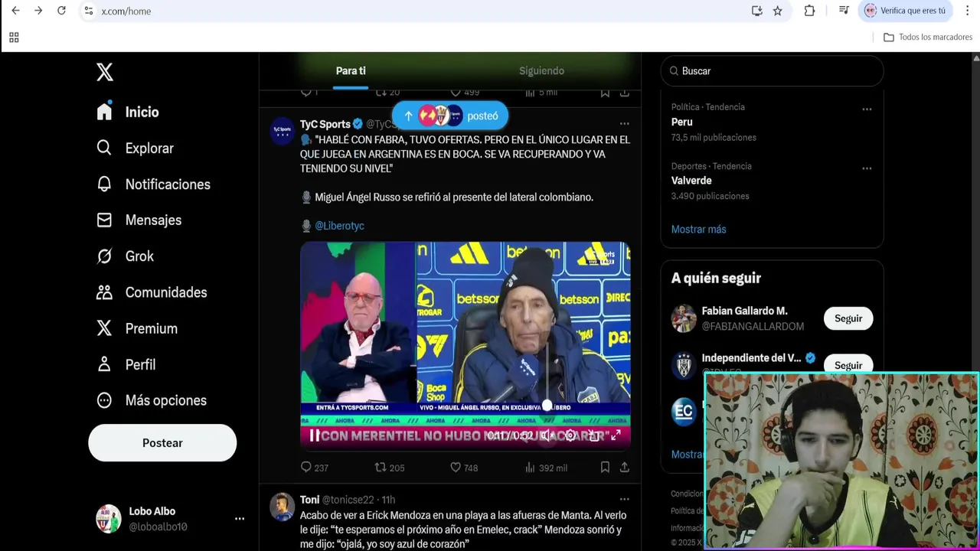Reply to TyC Sports post with 237 replies

pos(314,468)
